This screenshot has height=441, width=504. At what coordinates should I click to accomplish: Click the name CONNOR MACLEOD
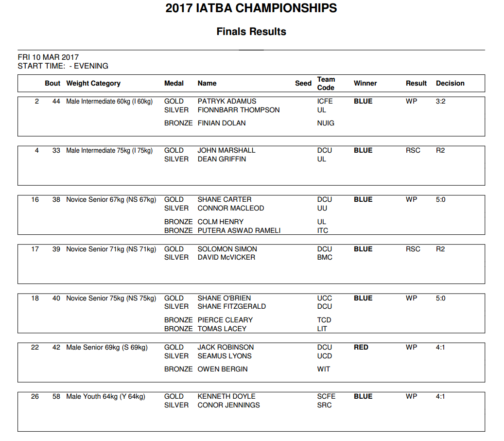click(x=230, y=208)
